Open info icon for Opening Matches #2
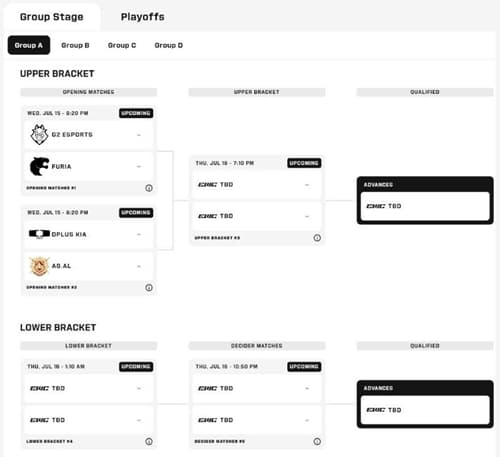Viewport: 500px width, 457px height. [x=149, y=287]
